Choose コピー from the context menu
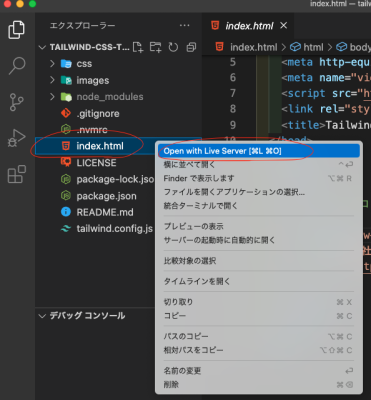 (x=259, y=316)
